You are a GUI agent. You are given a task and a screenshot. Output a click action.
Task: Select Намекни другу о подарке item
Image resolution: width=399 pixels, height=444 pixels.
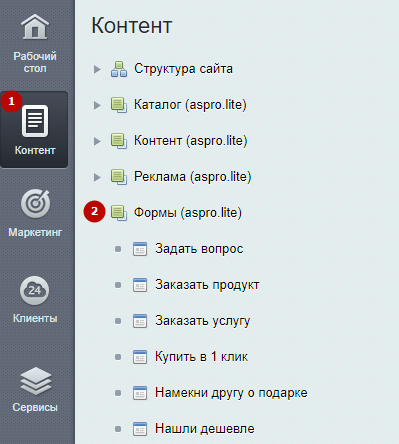(231, 393)
